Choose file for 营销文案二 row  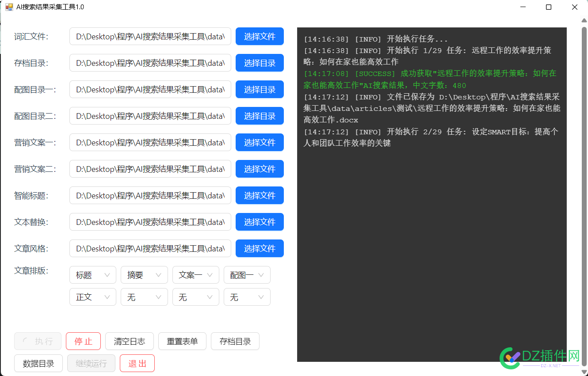point(260,169)
